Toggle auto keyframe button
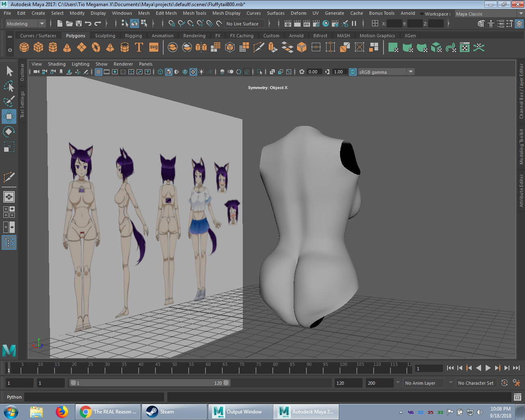Viewport: 525px width, 420px height. click(x=504, y=383)
